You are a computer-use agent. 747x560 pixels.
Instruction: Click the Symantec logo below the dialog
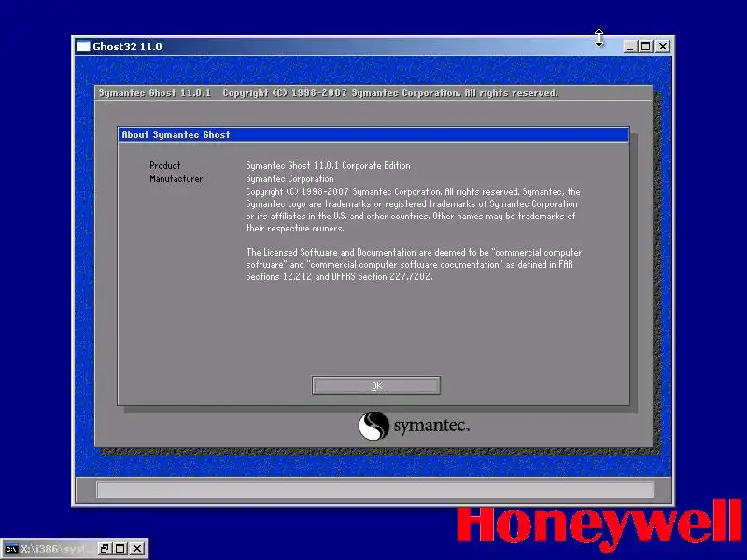[x=414, y=426]
